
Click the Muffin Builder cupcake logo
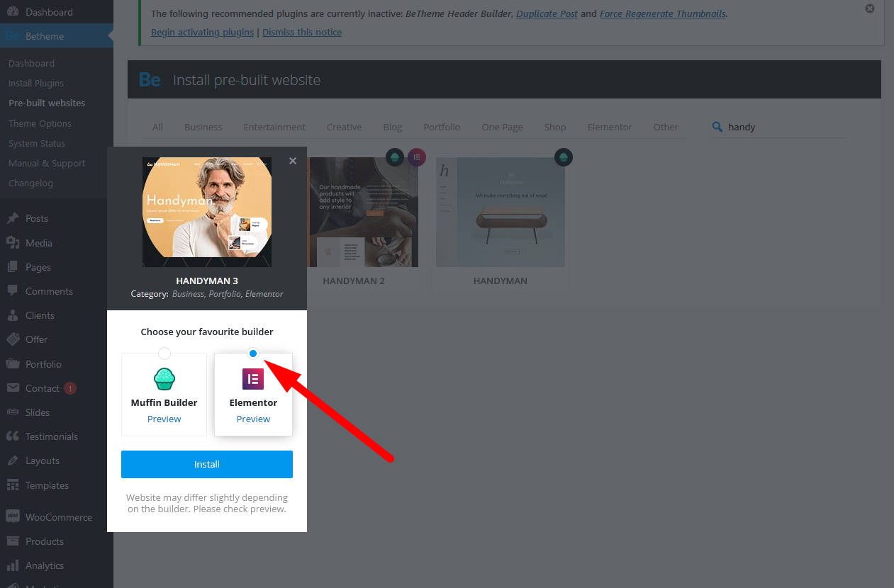pyautogui.click(x=164, y=380)
